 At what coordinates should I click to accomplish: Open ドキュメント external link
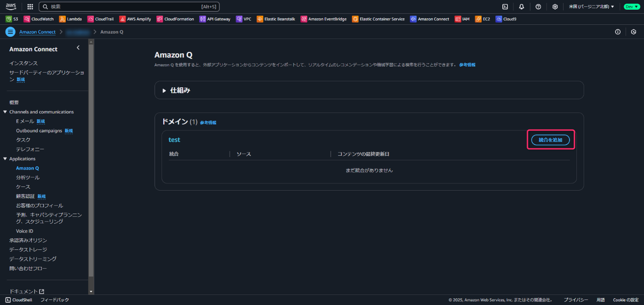pyautogui.click(x=27, y=291)
